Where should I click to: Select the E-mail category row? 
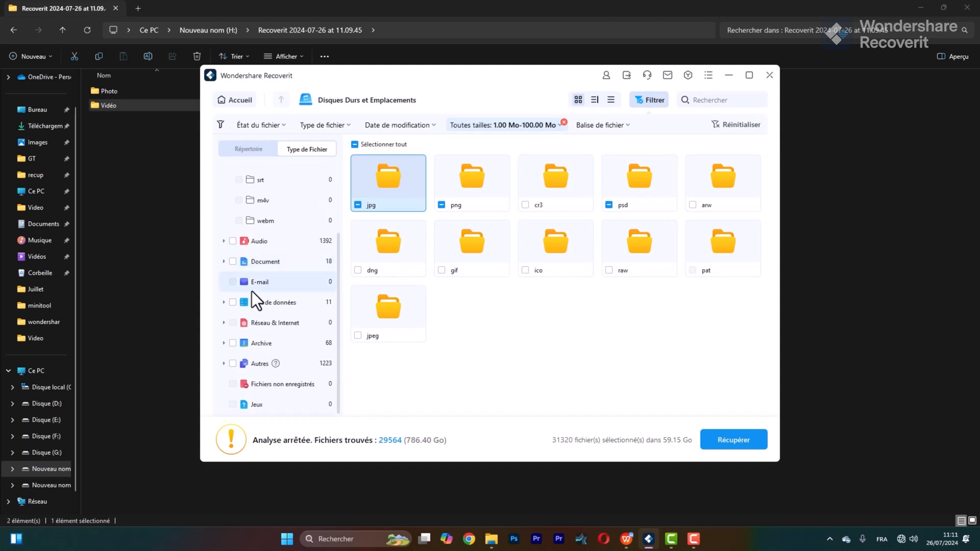pyautogui.click(x=277, y=282)
